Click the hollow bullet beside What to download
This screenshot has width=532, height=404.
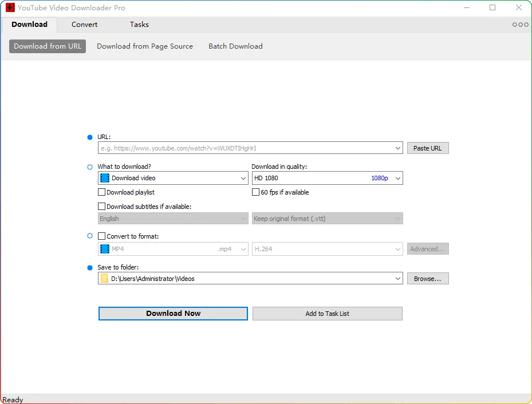pyautogui.click(x=90, y=167)
